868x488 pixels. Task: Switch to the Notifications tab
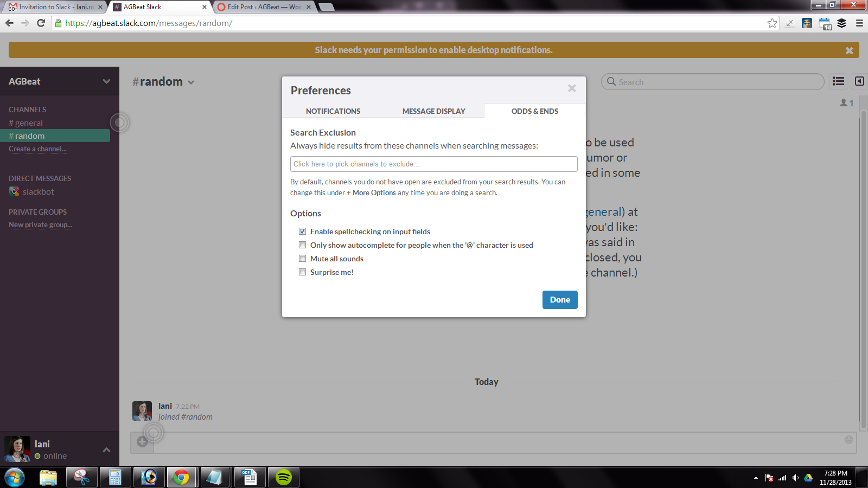pyautogui.click(x=333, y=111)
